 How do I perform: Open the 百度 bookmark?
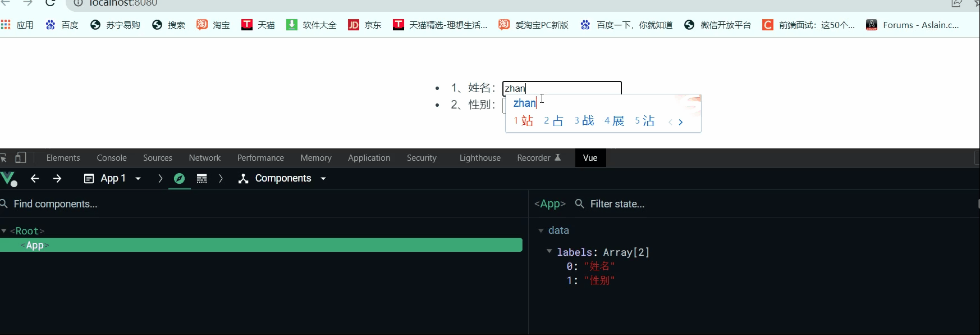pyautogui.click(x=62, y=25)
